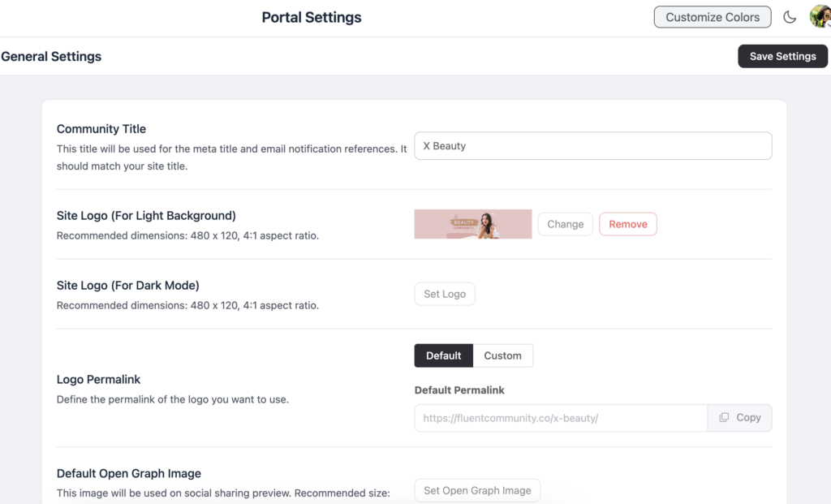This screenshot has height=504, width=831.
Task: Click the Community Title text field
Action: [592, 146]
